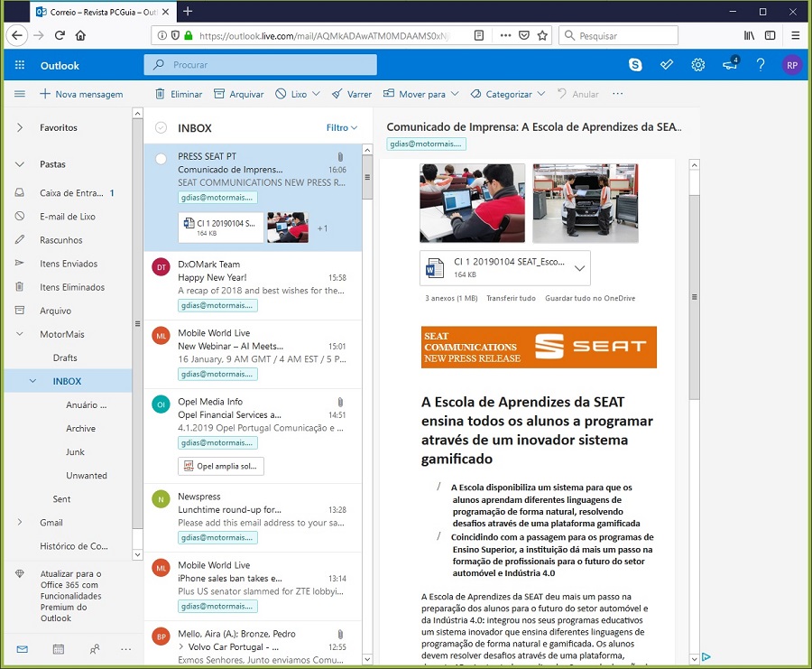Screen dimensions: 812x669
Task: Open the To-Do checkmark icon in header
Action: click(x=667, y=65)
